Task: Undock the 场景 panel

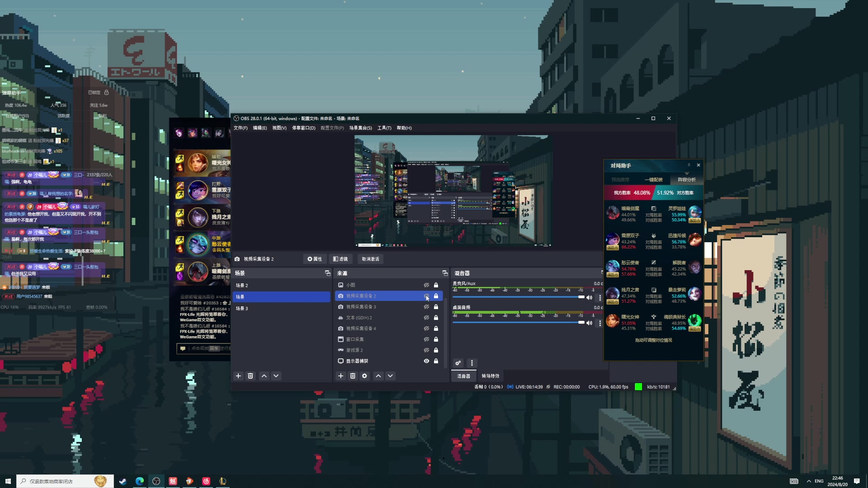Action: (328, 273)
